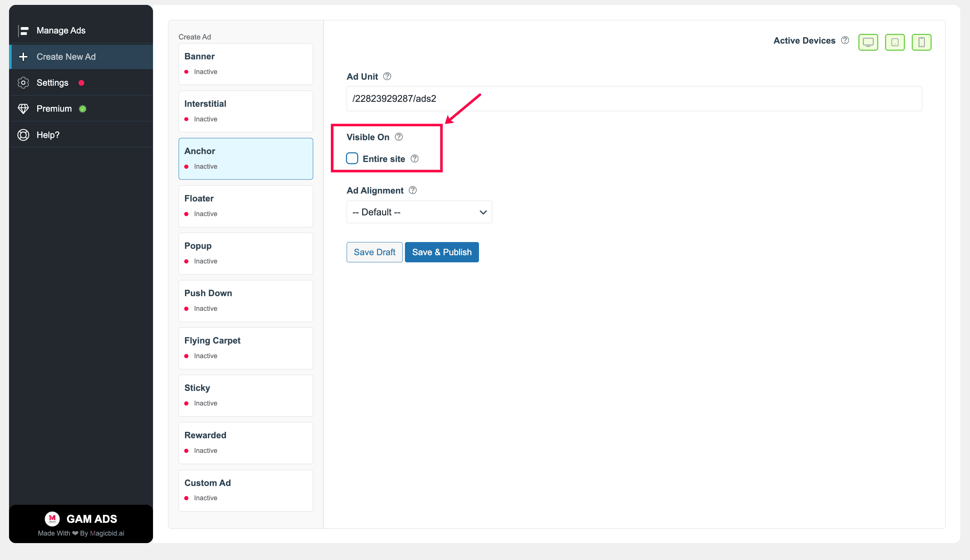Select the Interstitial ad type card
Viewport: 970px width, 560px height.
pyautogui.click(x=246, y=111)
